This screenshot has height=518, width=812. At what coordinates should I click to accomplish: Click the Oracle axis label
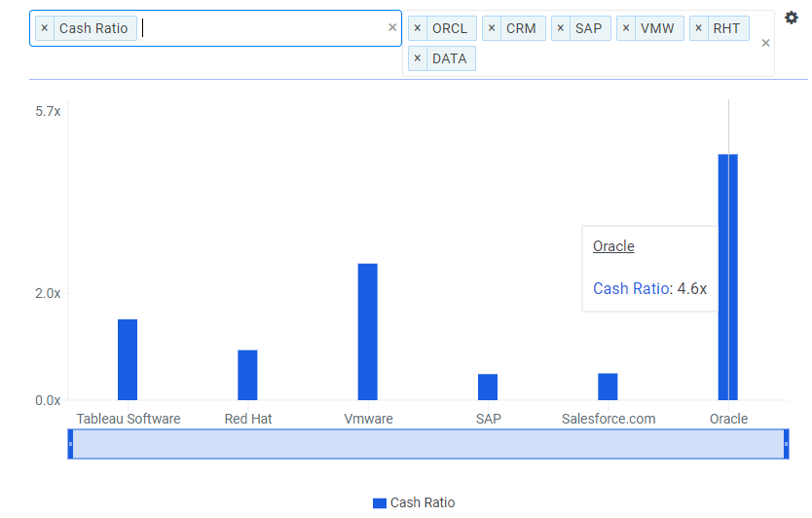coord(728,419)
